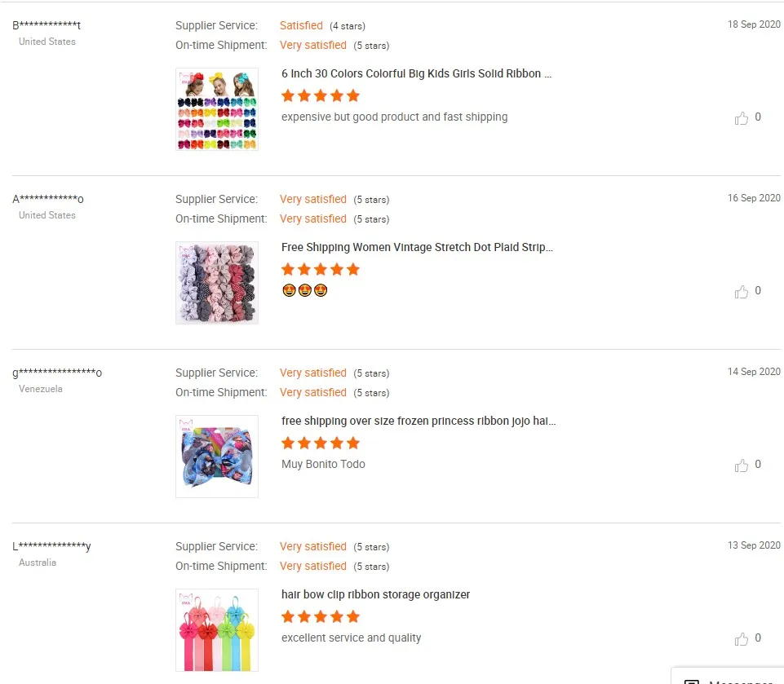Viewport: 784px width, 684px height.
Task: View the dot plaid scrunchies product image
Action: pyautogui.click(x=217, y=283)
